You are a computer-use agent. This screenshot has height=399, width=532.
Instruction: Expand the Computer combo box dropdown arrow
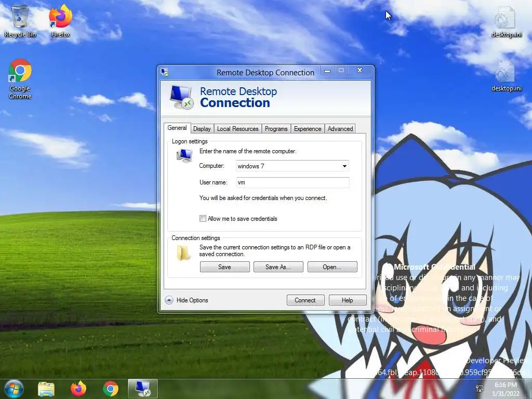344,166
